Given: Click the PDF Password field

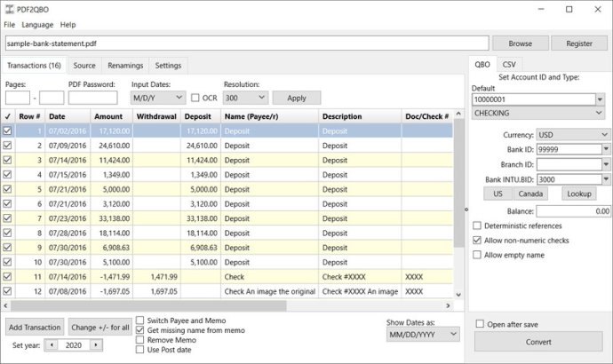Looking at the screenshot, I should pyautogui.click(x=92, y=98).
